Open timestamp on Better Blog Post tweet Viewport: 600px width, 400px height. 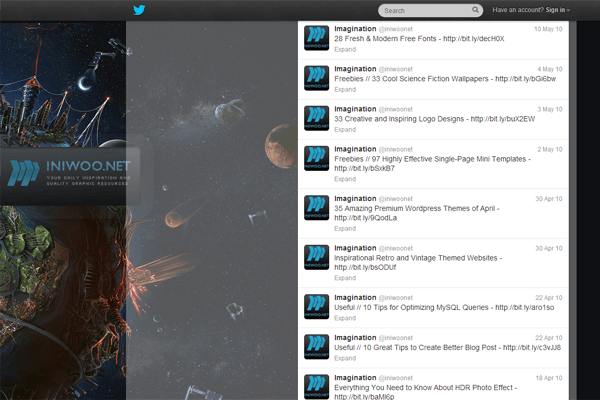click(549, 338)
